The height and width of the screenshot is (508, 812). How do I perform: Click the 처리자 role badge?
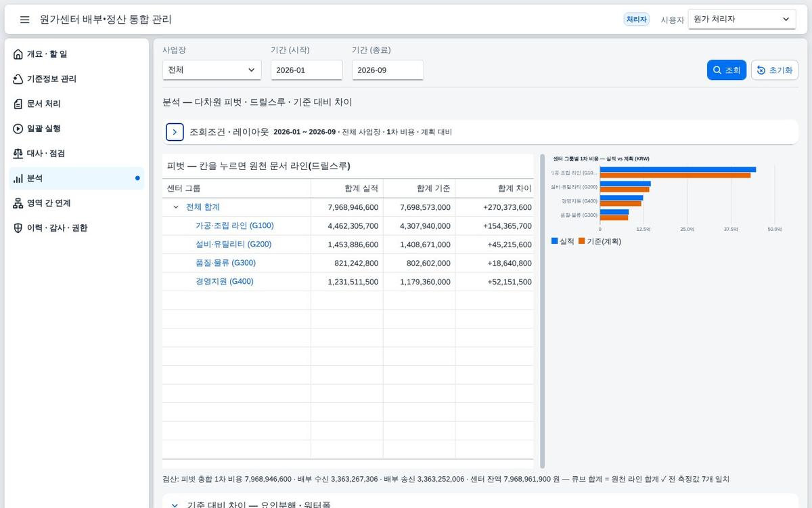tap(636, 20)
